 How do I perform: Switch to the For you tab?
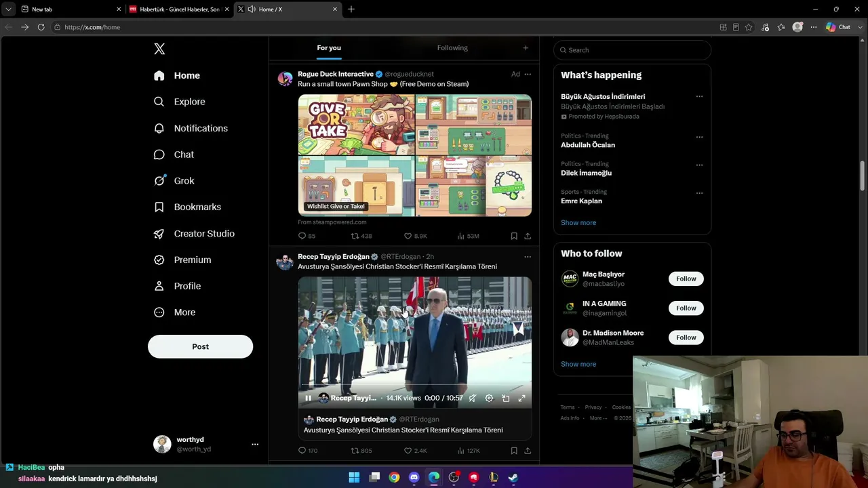(329, 48)
